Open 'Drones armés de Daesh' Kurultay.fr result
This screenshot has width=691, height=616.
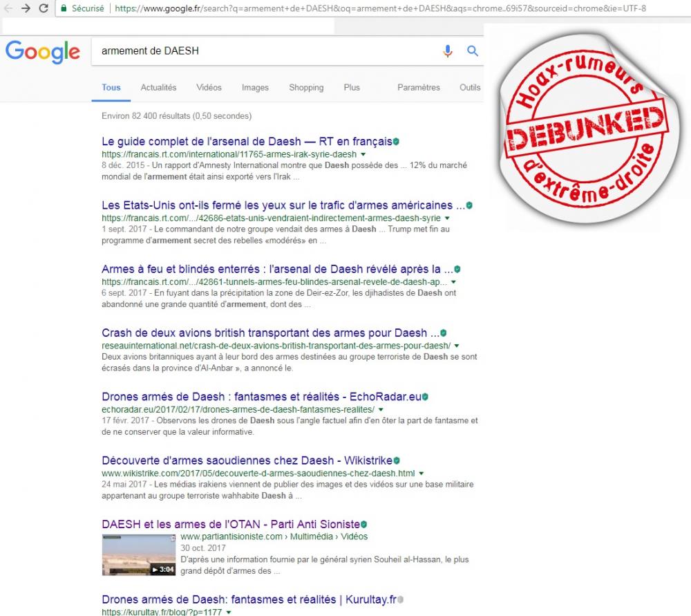249,599
